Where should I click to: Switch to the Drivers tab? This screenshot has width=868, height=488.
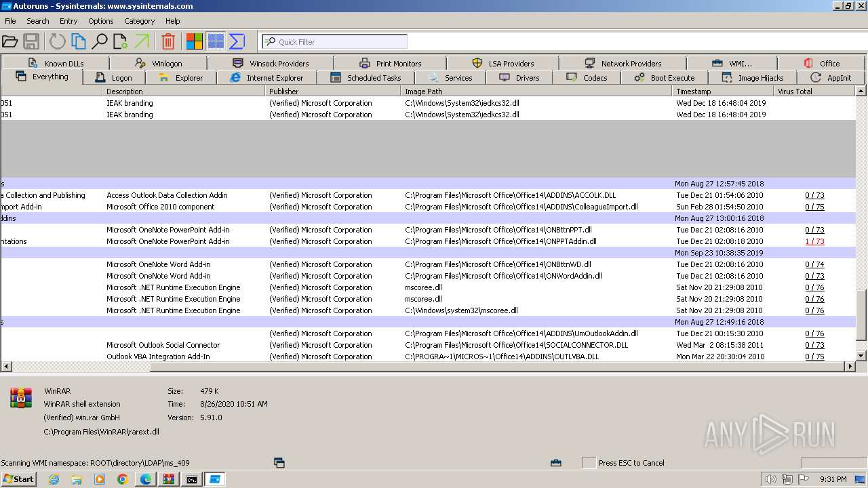pos(519,77)
